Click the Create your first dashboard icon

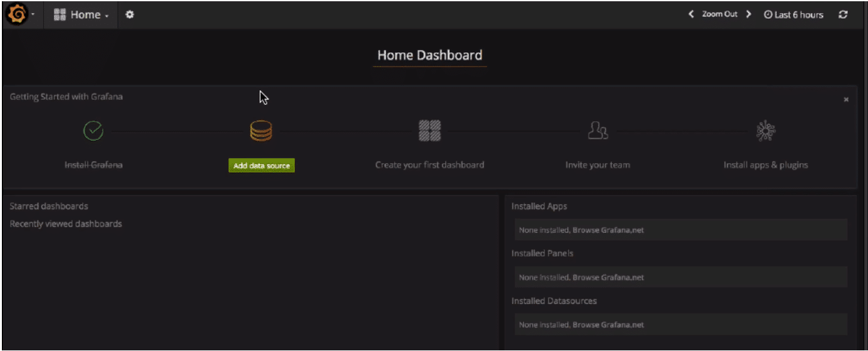(429, 131)
